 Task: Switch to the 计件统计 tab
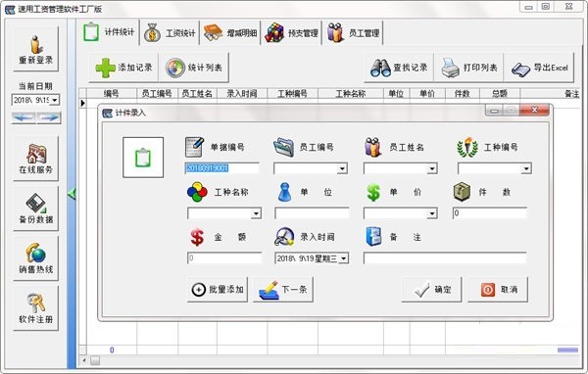(x=109, y=32)
